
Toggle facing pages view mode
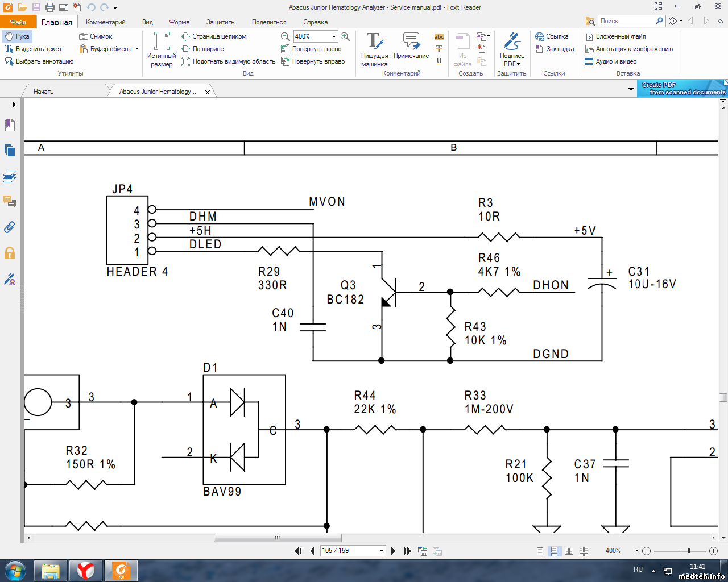click(x=569, y=551)
